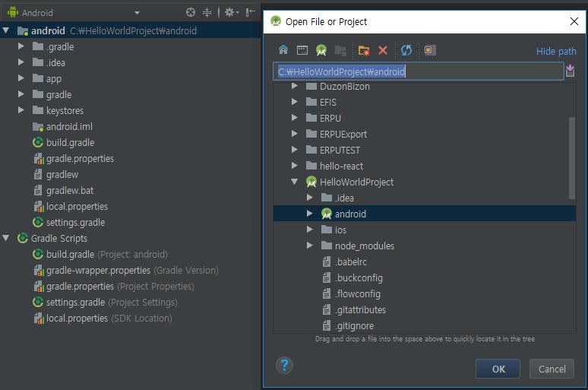Select local.properties under android root
This screenshot has width=588, height=390.
coord(71,207)
